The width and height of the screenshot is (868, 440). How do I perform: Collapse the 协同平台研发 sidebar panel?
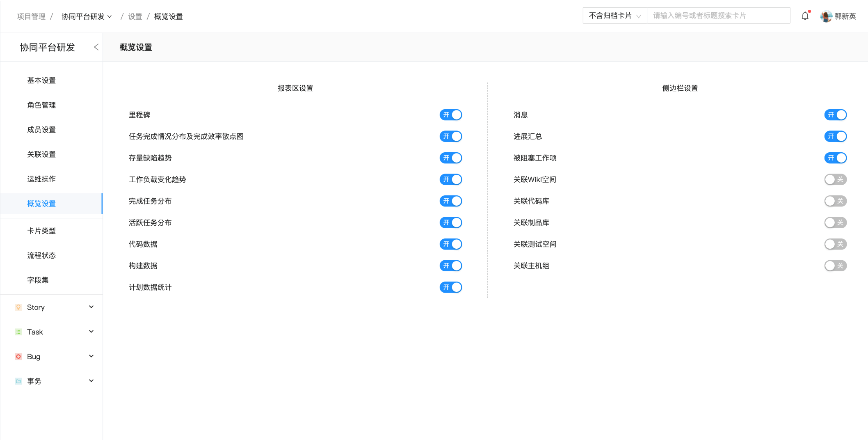click(x=96, y=47)
